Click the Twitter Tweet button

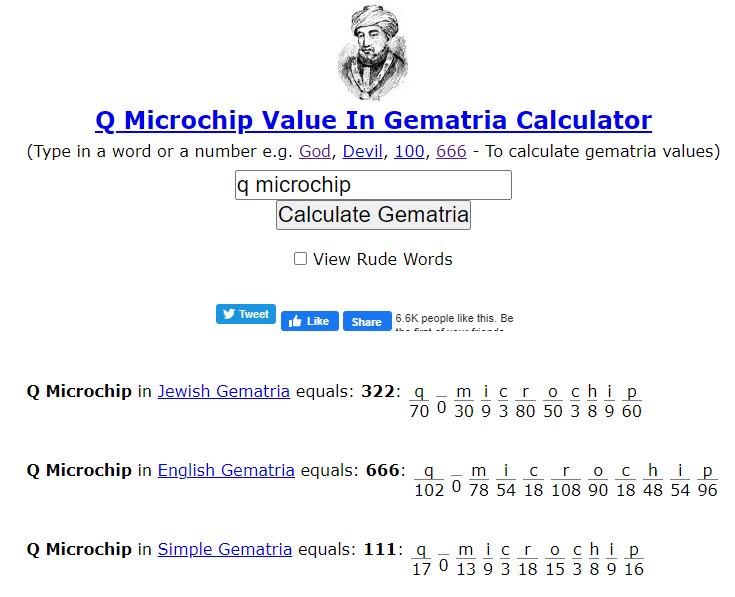(x=245, y=314)
